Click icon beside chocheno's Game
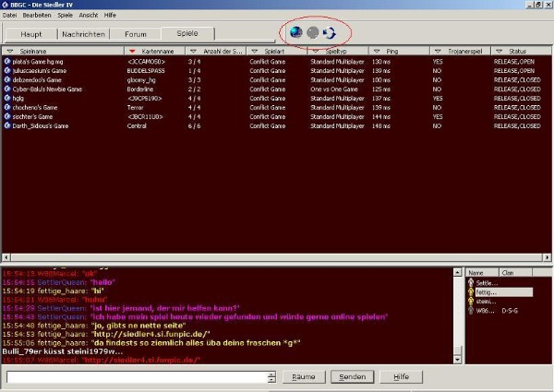 (x=7, y=107)
